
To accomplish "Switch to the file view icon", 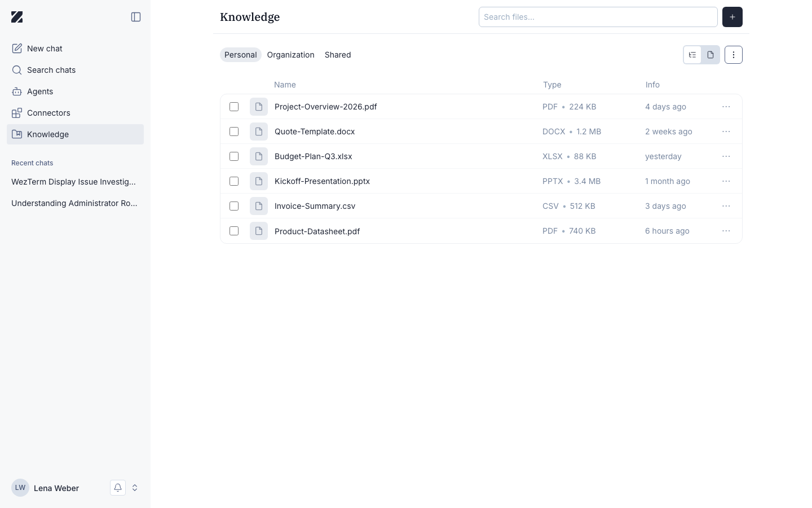I will click(710, 55).
